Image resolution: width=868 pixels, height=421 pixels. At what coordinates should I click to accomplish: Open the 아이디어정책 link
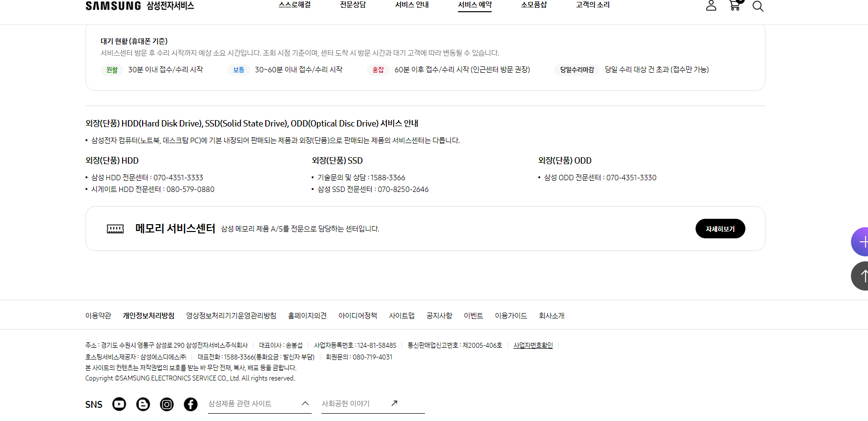[x=358, y=316]
